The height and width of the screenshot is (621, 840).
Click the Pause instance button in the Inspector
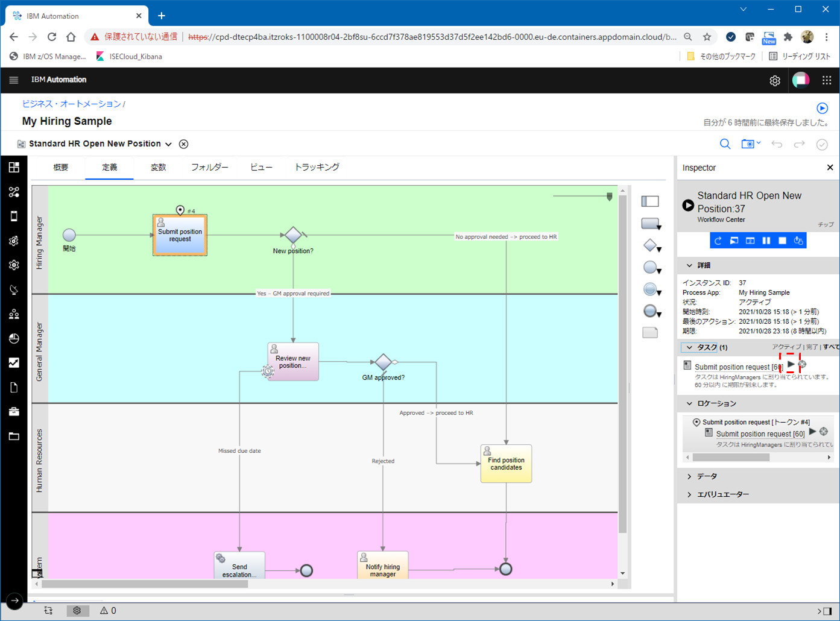766,241
